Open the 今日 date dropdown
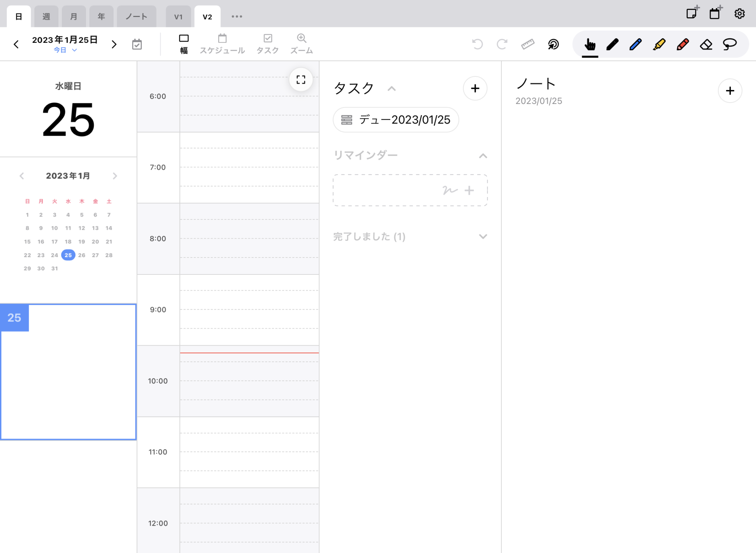This screenshot has height=553, width=756. pos(65,50)
